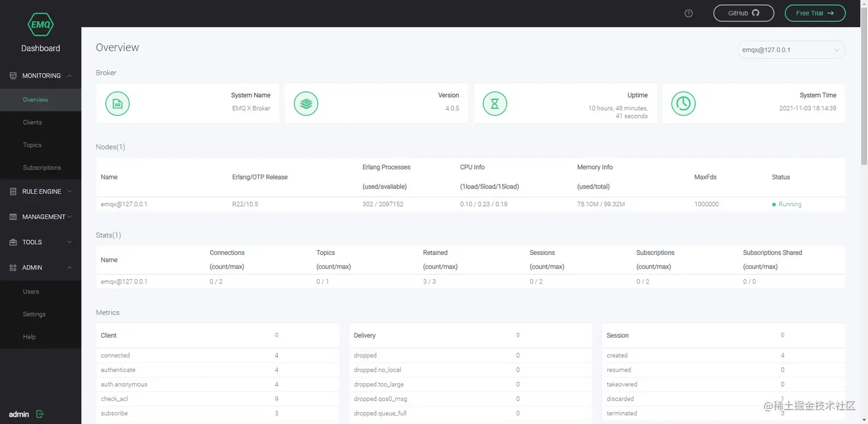The height and width of the screenshot is (424, 868).
Task: Click the Admin grid icon
Action: coord(13,267)
